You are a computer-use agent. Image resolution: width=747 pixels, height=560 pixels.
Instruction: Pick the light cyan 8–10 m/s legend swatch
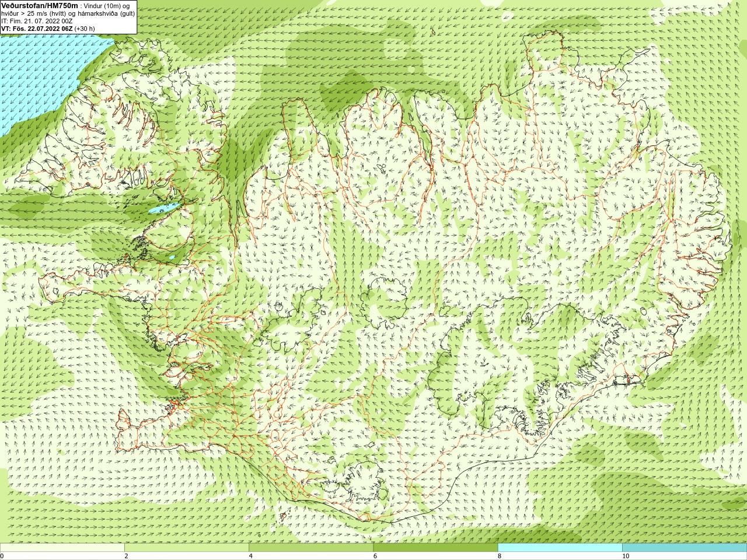click(x=560, y=548)
